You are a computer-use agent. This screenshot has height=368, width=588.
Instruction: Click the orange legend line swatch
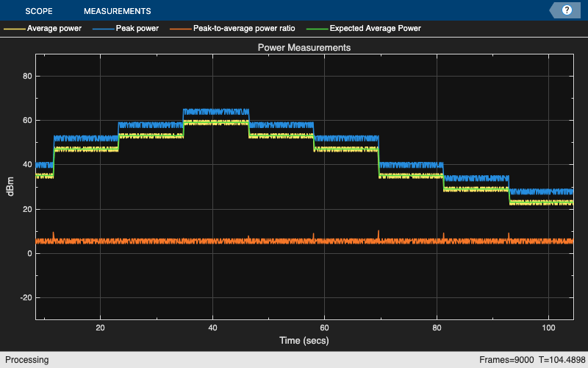(181, 29)
